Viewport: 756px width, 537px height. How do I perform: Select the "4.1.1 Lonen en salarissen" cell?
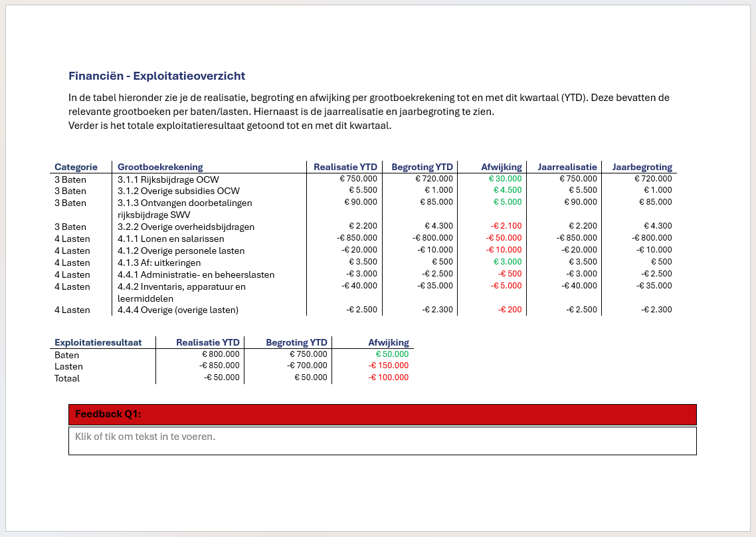[x=171, y=239]
